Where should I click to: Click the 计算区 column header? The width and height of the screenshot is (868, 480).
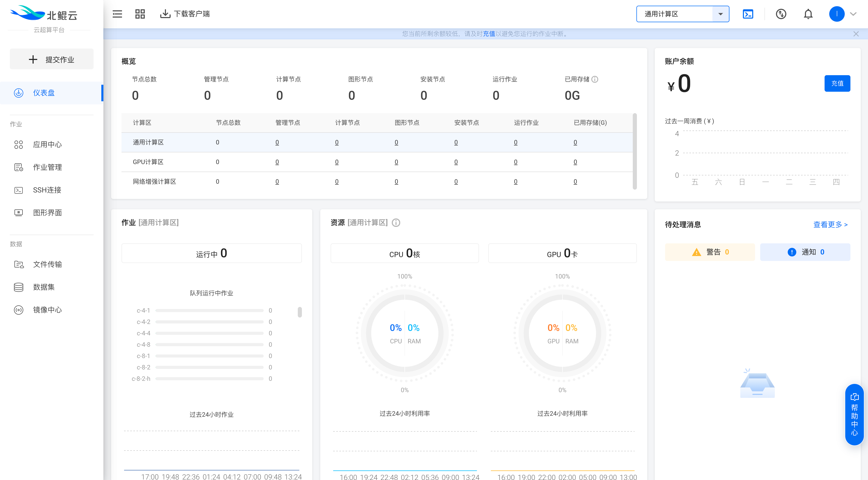pos(142,123)
